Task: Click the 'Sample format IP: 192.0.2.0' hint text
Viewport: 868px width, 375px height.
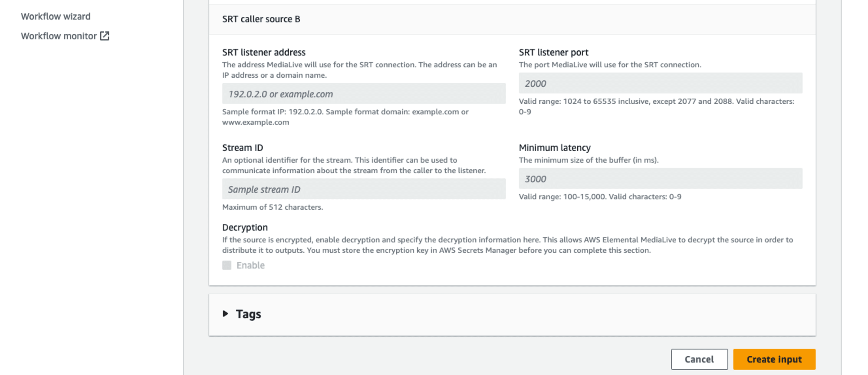Action: click(x=345, y=117)
